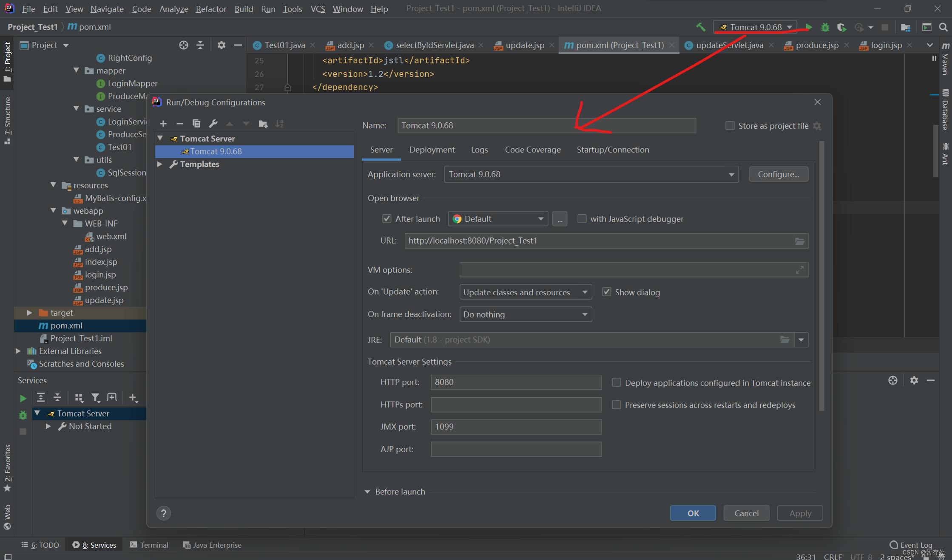
Task: Click the Debug bug icon in main toolbar
Action: [825, 27]
